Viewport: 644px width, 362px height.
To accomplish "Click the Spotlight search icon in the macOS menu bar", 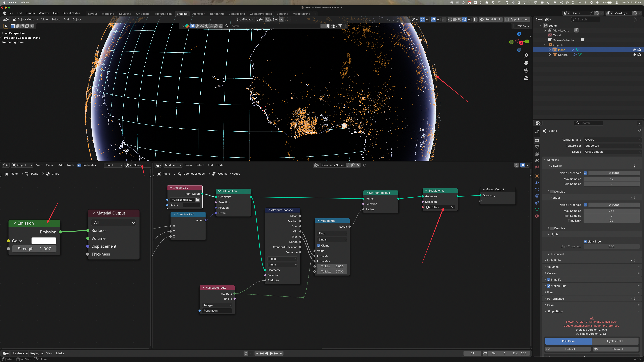I will [x=530, y=3].
